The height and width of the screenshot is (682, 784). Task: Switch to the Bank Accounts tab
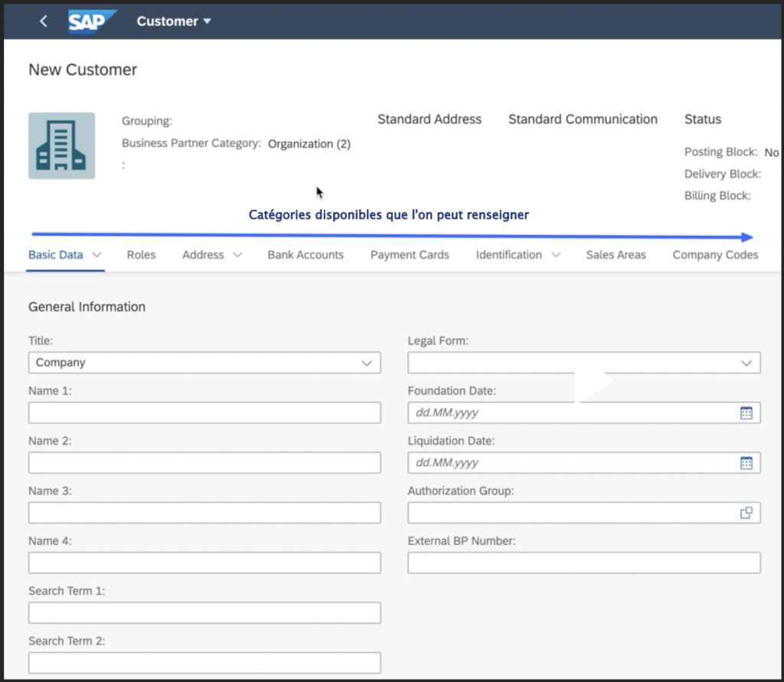305,255
